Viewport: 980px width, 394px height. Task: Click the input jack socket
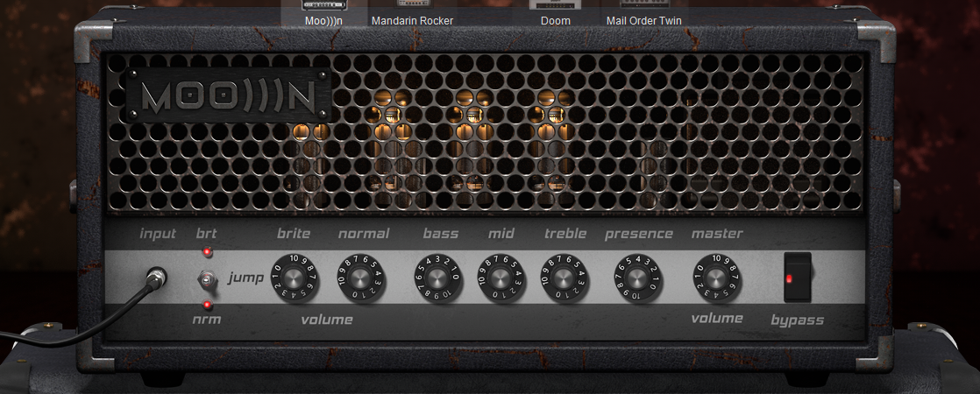(156, 276)
